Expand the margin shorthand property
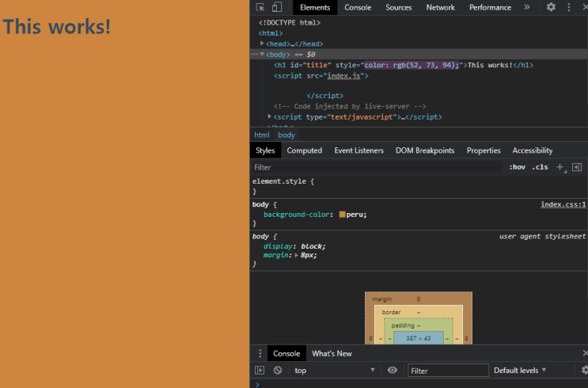The height and width of the screenshot is (388, 588). click(296, 255)
